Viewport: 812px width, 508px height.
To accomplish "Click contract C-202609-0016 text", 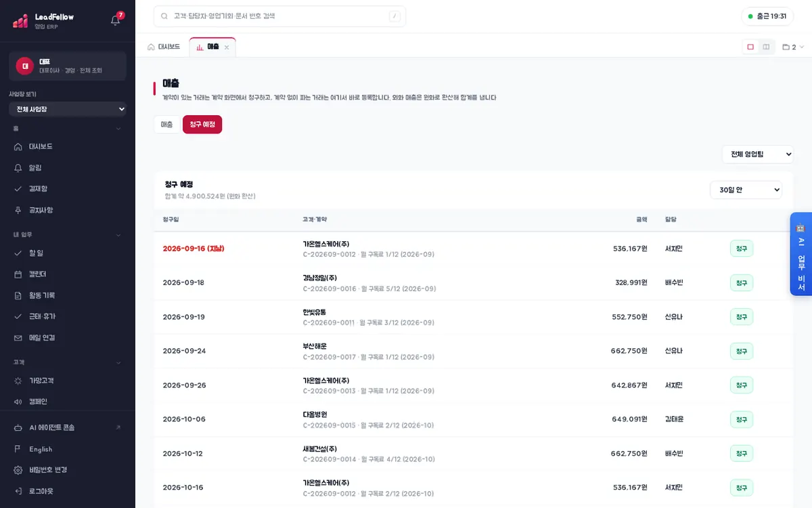I will 330,289.
